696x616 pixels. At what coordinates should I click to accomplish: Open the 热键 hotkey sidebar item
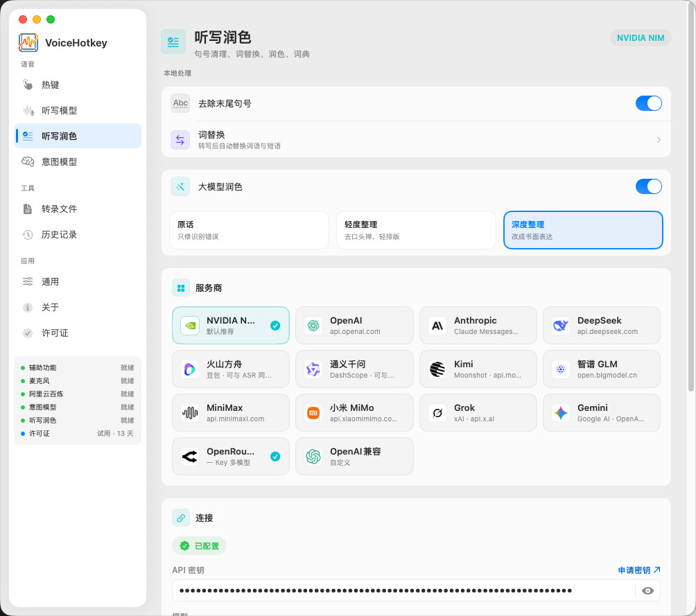(78, 85)
